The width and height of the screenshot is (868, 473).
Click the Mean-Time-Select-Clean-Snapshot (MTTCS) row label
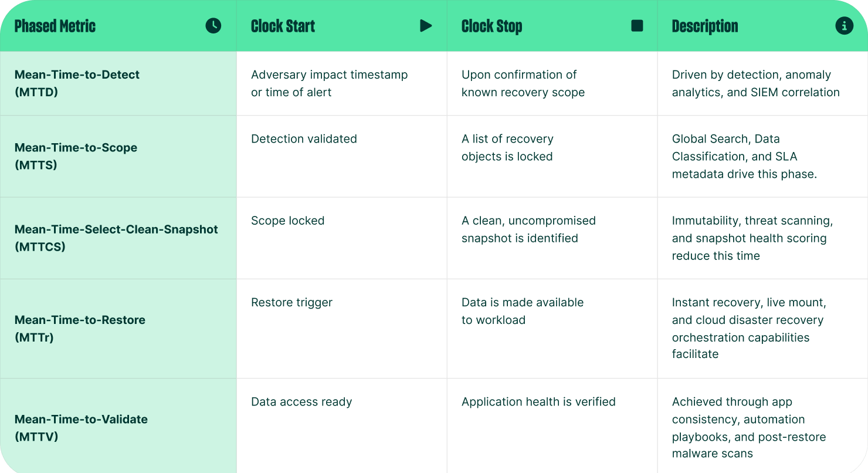(116, 238)
